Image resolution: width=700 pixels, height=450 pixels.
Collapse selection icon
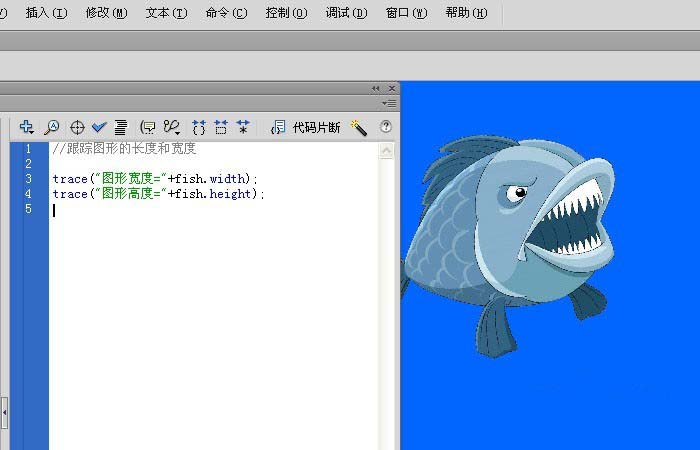click(221, 127)
